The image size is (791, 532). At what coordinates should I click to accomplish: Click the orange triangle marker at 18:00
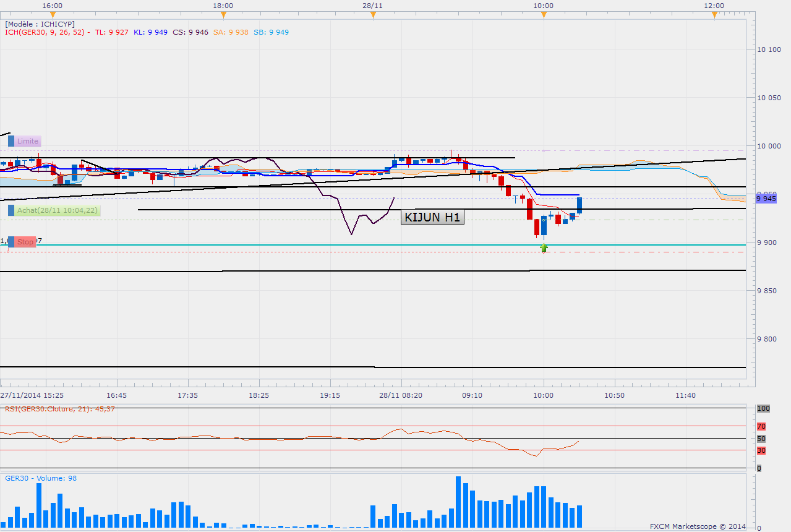pos(223,14)
